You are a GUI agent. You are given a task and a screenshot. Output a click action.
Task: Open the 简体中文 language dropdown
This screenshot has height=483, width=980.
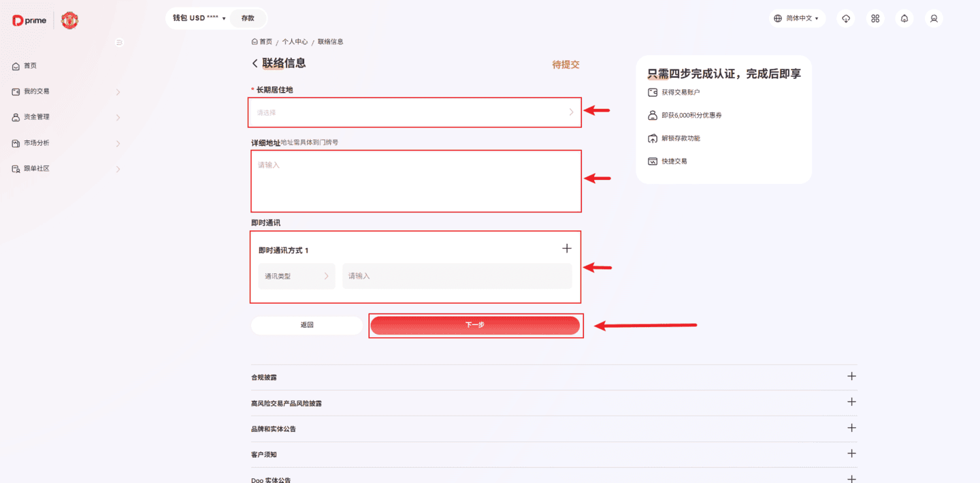click(x=798, y=18)
